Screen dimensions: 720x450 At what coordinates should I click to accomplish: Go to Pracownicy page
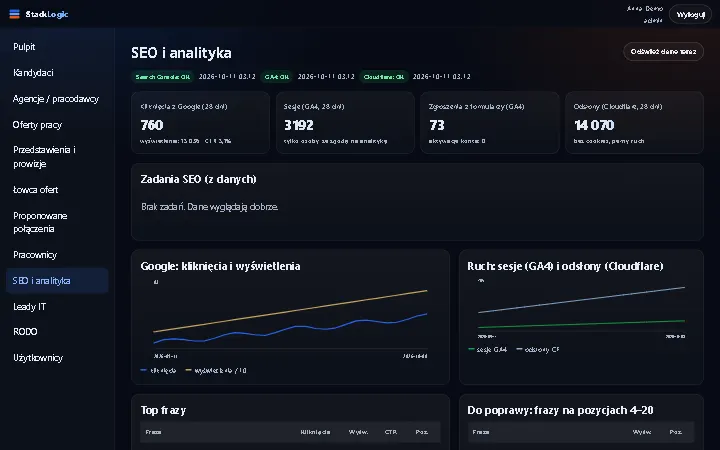pos(57,255)
